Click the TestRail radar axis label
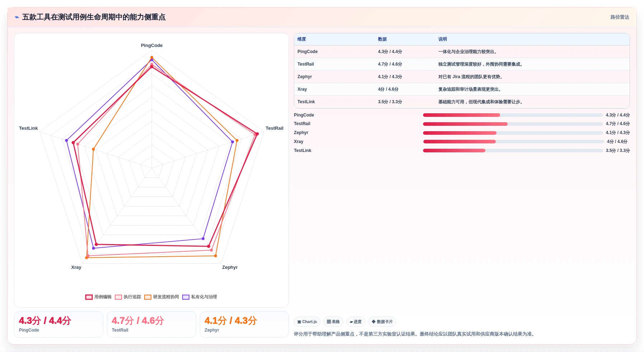Viewport: 644px width, 352px height. (274, 128)
